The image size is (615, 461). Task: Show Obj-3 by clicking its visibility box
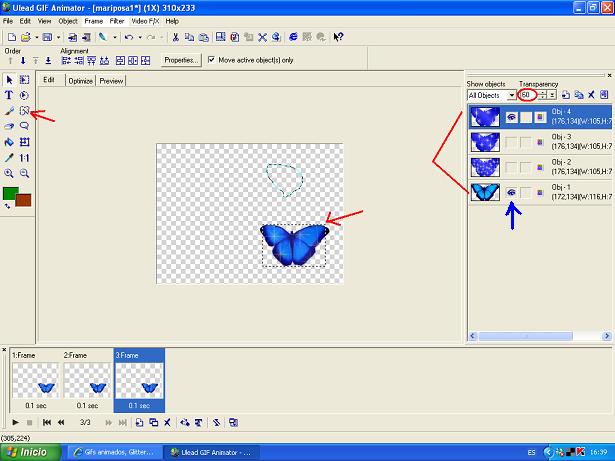point(511,142)
